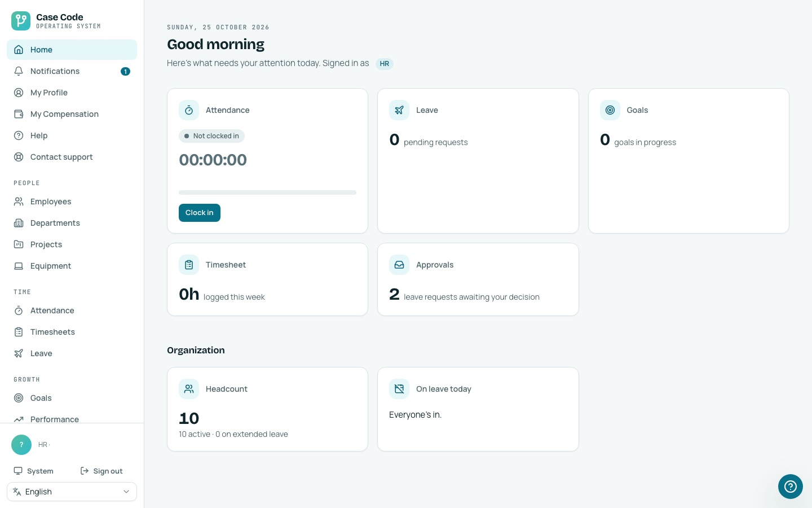Click the Not clocked in status pill
This screenshot has height=508, width=812.
(211, 136)
